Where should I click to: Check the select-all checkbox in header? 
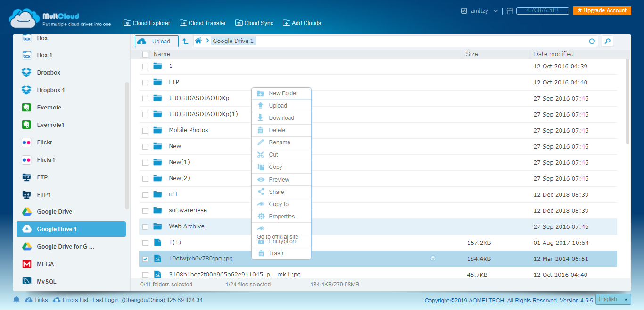[145, 54]
